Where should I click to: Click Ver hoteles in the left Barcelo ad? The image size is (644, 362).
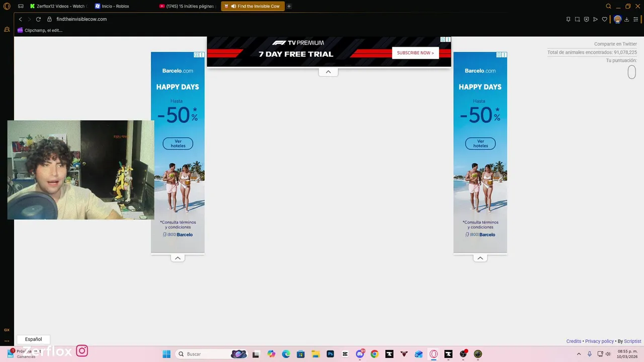pyautogui.click(x=178, y=144)
